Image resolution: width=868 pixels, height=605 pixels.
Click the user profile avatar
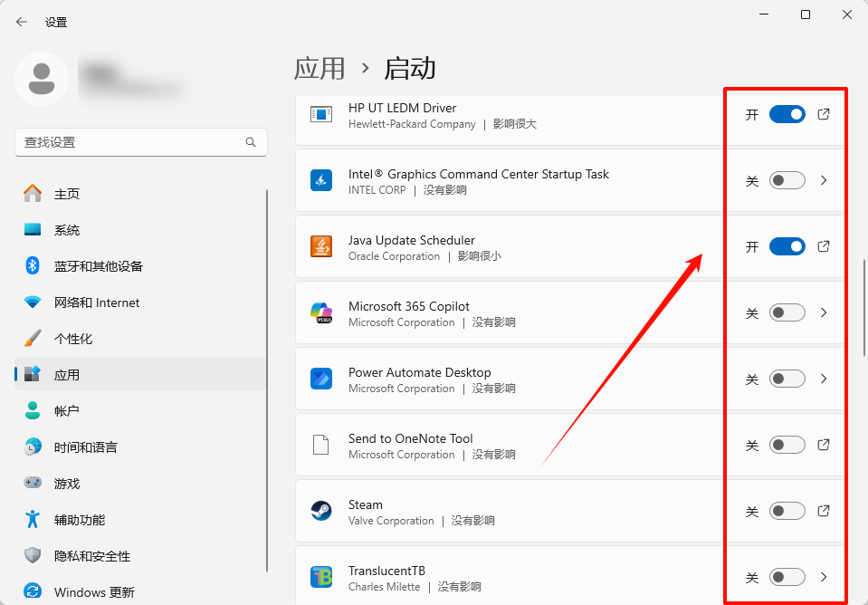(x=42, y=79)
